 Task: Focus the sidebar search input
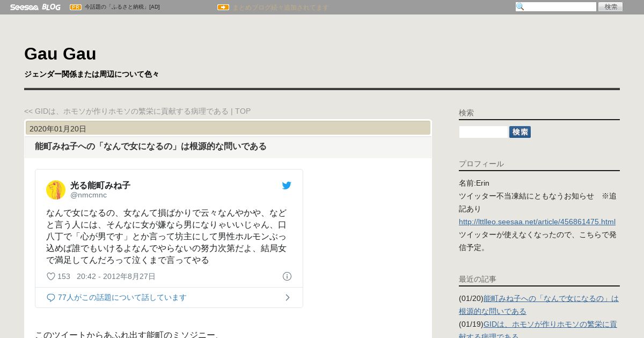(x=484, y=132)
